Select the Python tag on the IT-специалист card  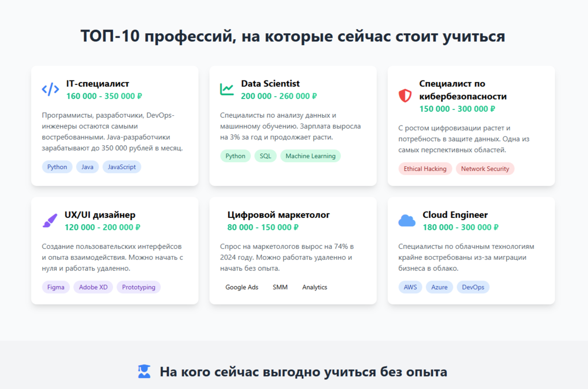pos(57,167)
